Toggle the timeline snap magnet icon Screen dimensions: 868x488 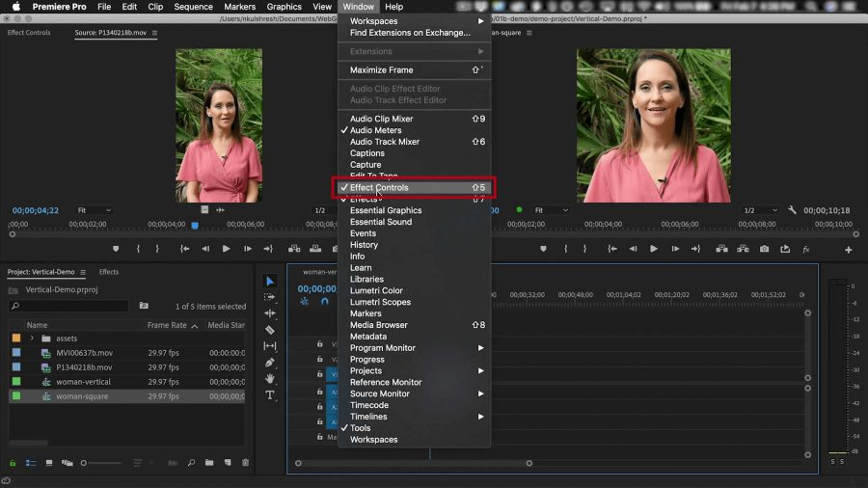click(x=324, y=302)
